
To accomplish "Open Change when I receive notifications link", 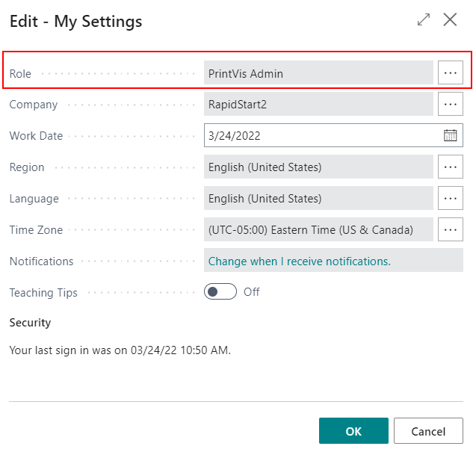I will [300, 261].
